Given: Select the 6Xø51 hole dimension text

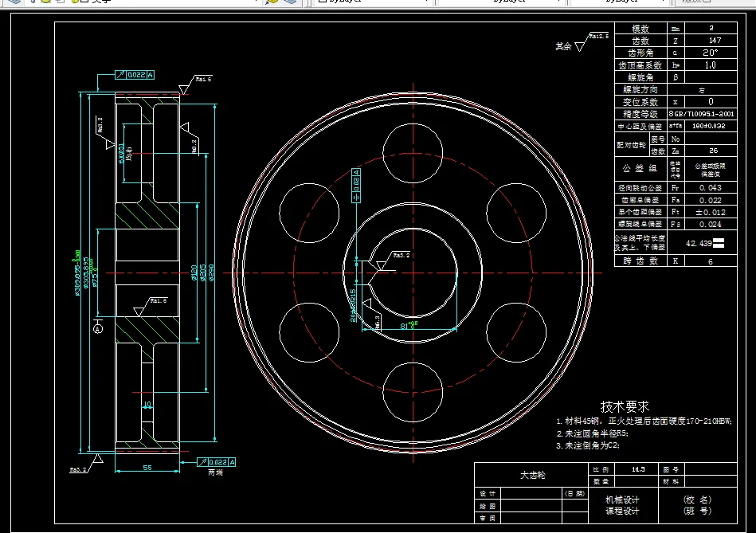Looking at the screenshot, I should [122, 154].
